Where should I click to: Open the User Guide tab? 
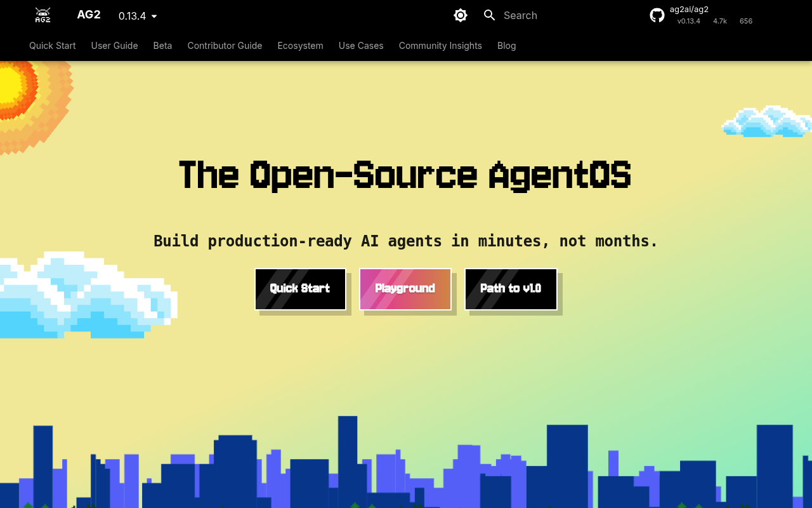115,46
